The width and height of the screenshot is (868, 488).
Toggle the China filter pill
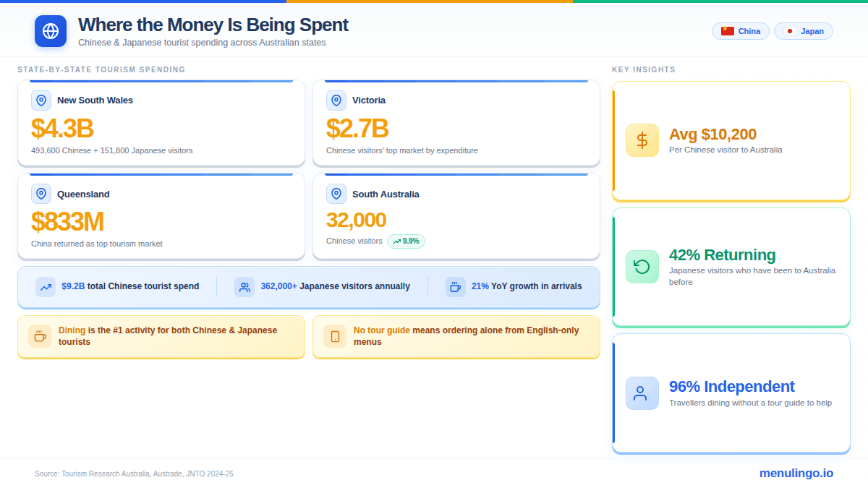click(741, 31)
